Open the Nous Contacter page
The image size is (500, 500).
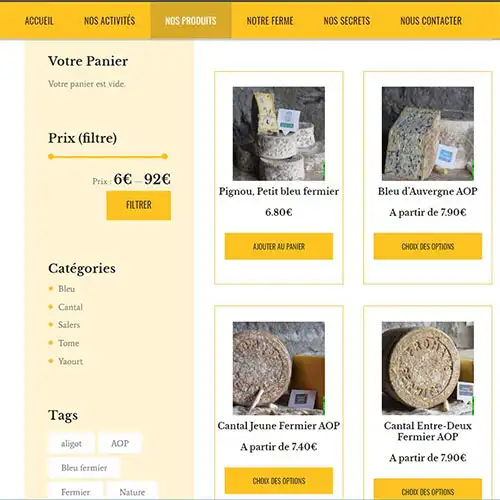tap(431, 21)
